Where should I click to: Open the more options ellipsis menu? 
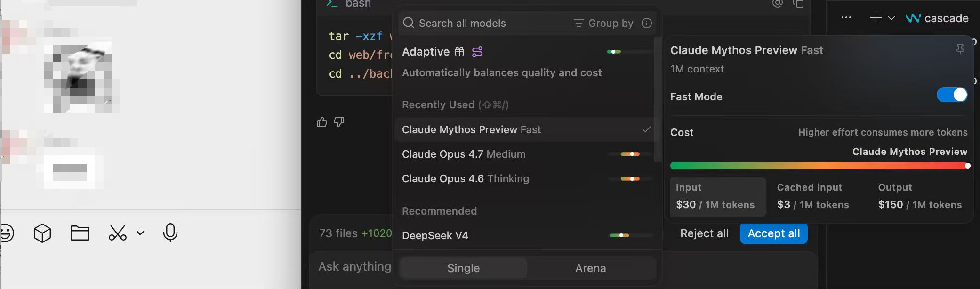tap(846, 18)
